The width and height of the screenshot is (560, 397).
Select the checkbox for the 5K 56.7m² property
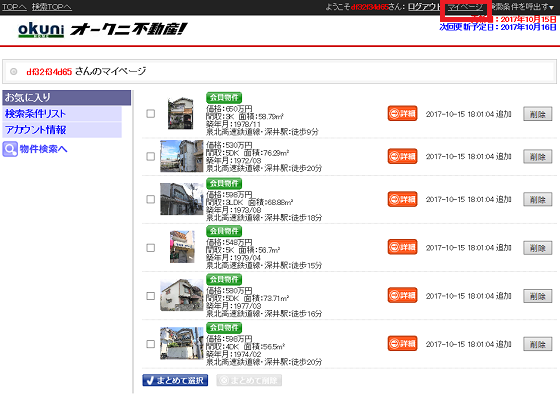(x=151, y=247)
